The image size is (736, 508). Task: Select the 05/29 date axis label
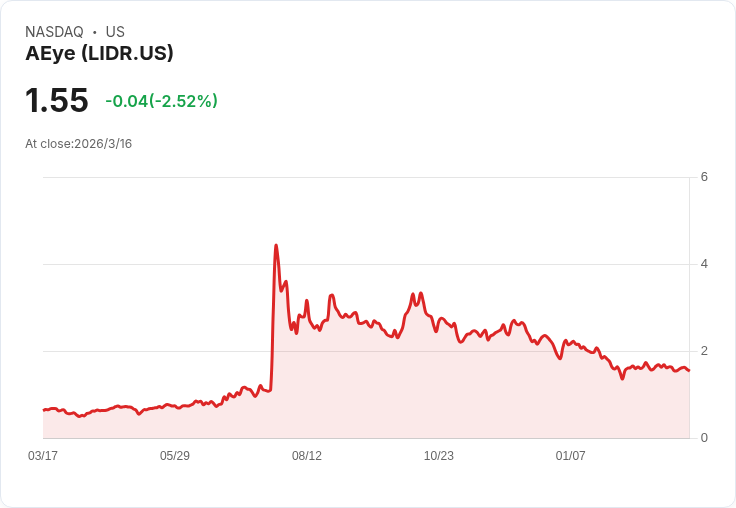pos(175,456)
